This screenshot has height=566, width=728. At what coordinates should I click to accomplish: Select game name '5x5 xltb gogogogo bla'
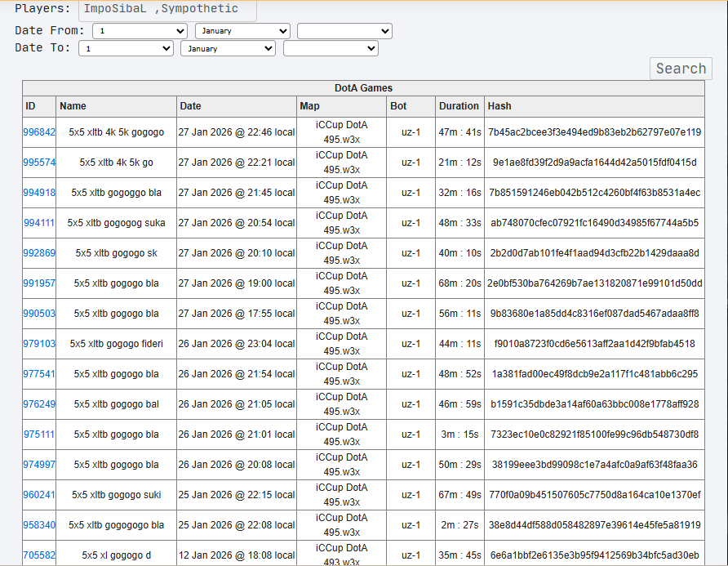point(116,525)
